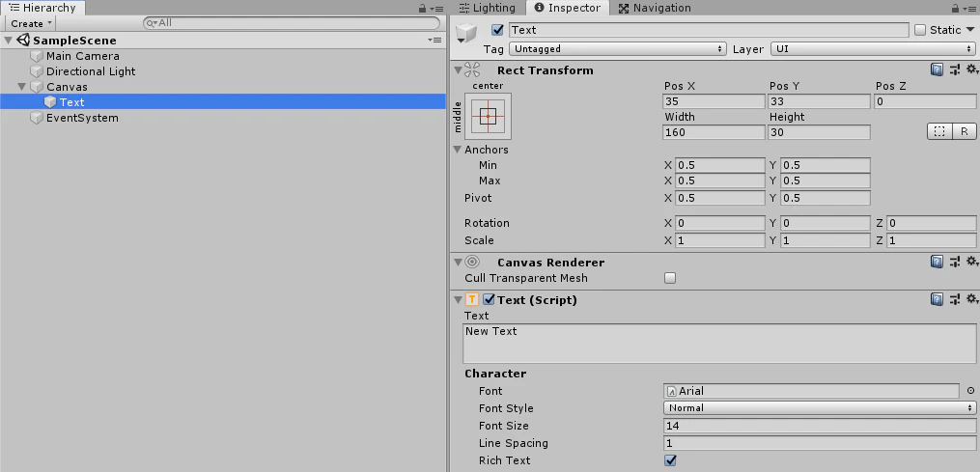Click the raw edit mode R button
Screen dimensions: 980x472
point(965,131)
